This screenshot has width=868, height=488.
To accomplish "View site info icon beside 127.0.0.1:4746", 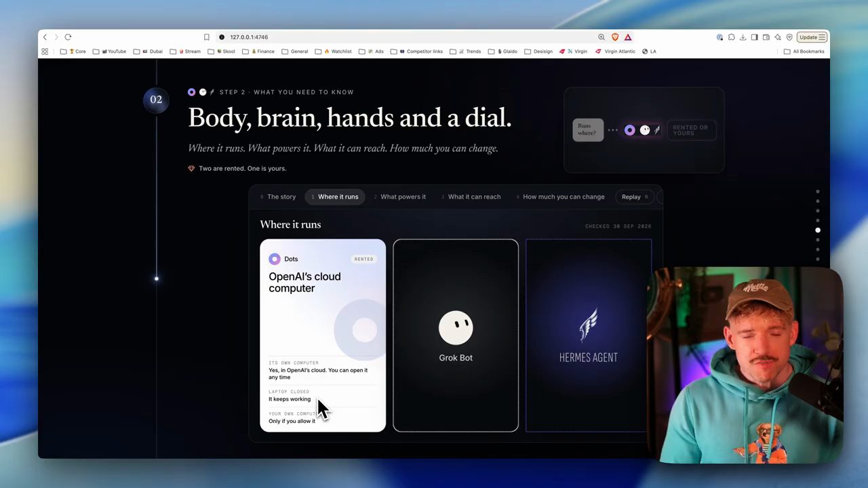I will pyautogui.click(x=222, y=37).
